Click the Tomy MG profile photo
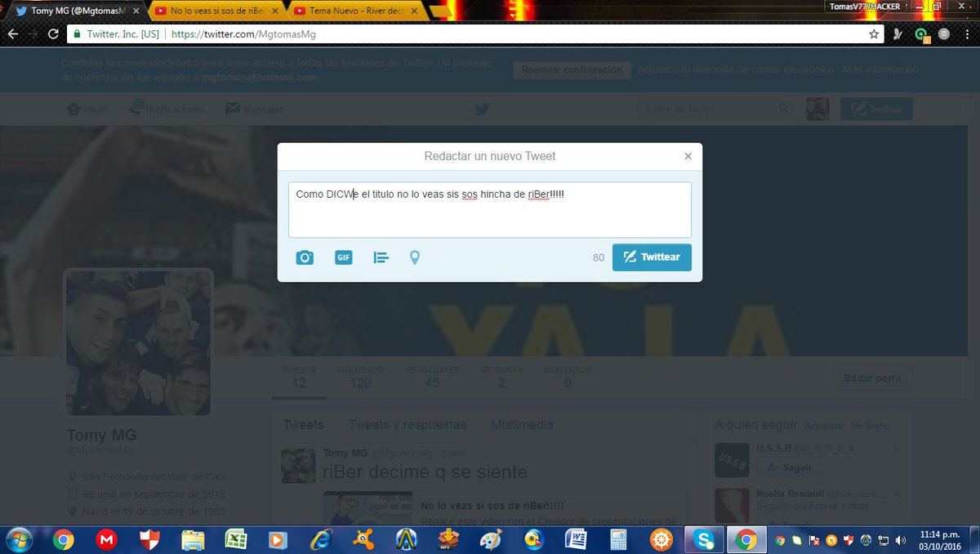This screenshot has height=554, width=980. pyautogui.click(x=138, y=342)
